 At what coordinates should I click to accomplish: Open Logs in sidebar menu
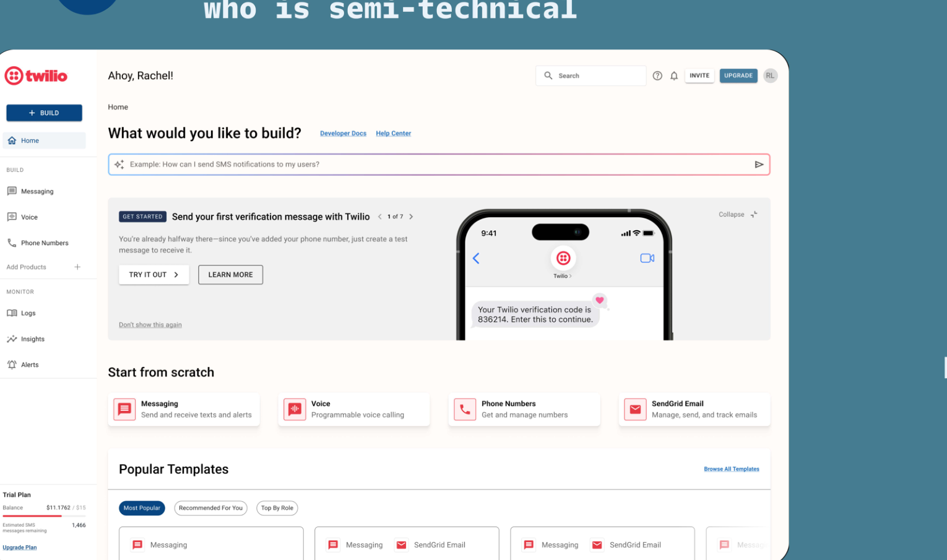tap(44, 313)
